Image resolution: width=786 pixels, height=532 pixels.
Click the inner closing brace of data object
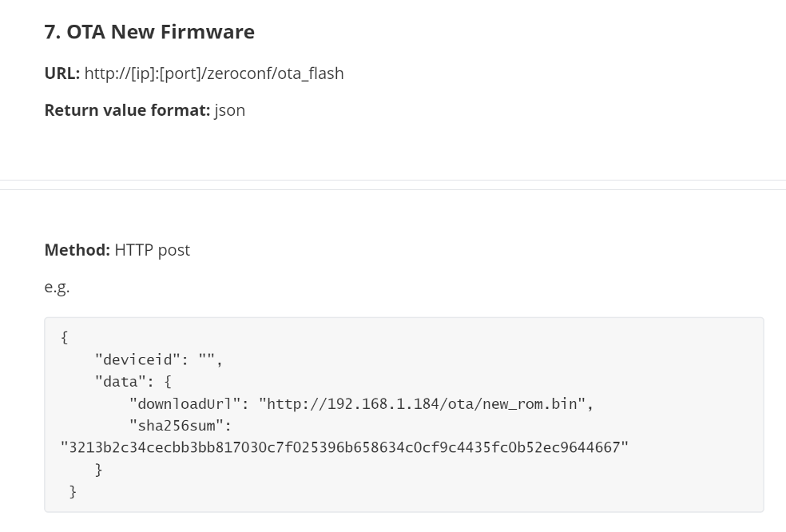[x=99, y=470]
